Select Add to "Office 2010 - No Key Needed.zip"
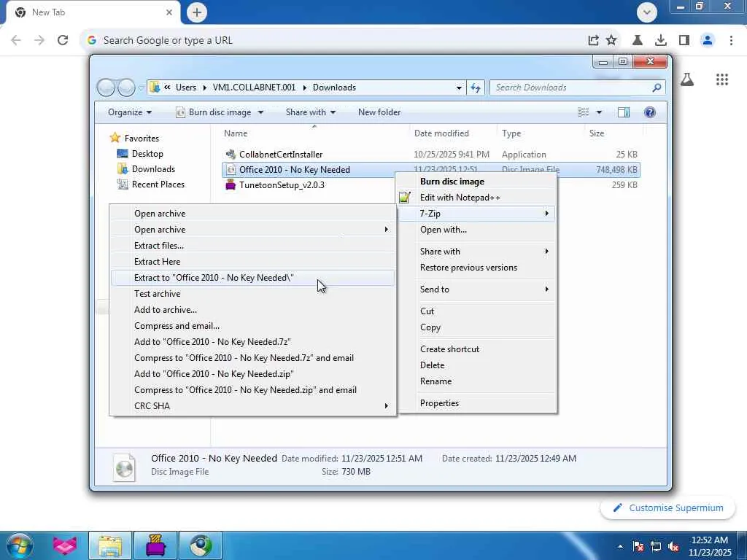The image size is (747, 560). coord(253,374)
